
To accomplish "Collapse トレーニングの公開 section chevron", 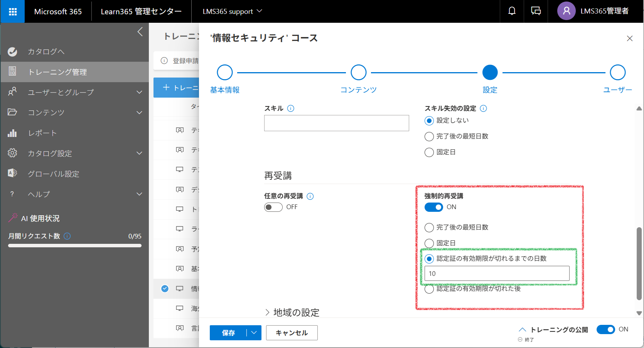I will (523, 329).
